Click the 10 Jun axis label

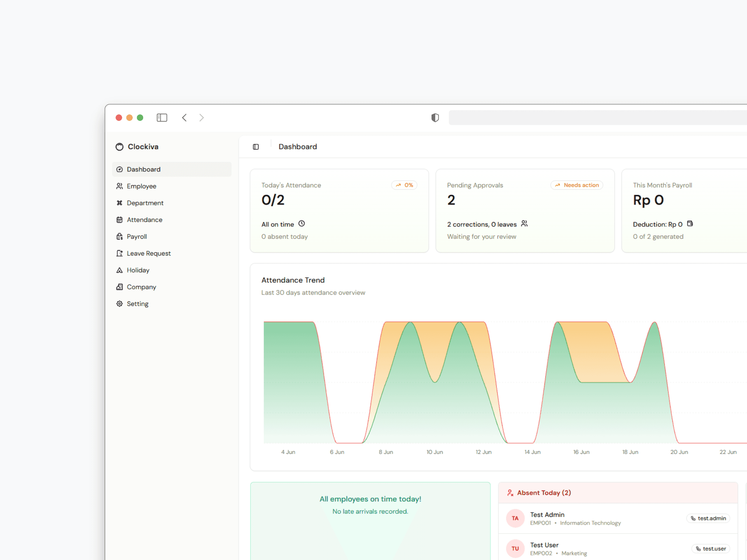pyautogui.click(x=435, y=452)
